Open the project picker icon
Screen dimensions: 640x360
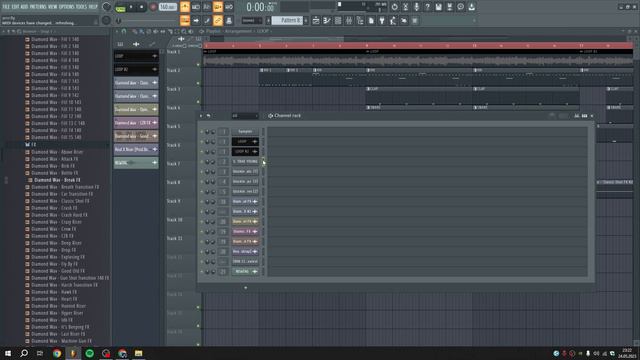coord(371,20)
